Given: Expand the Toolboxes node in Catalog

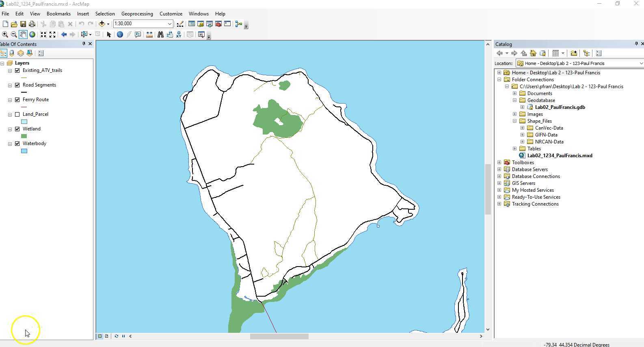Looking at the screenshot, I should coord(499,163).
